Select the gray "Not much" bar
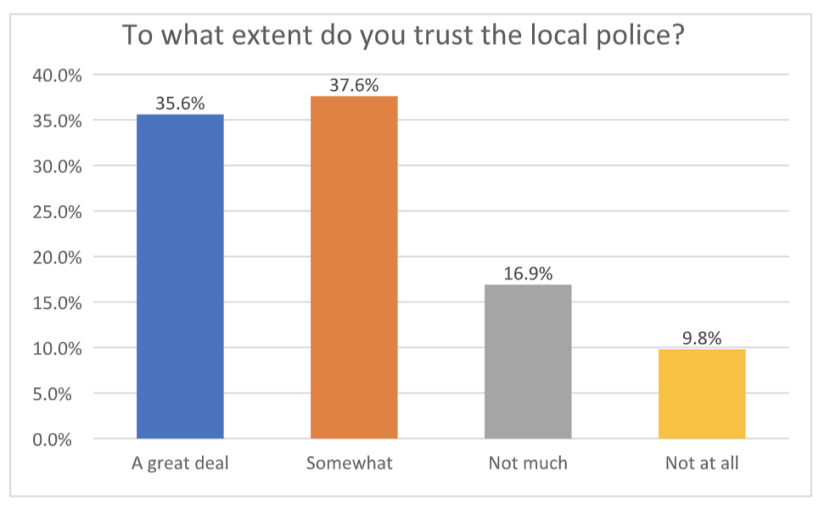 (528, 361)
